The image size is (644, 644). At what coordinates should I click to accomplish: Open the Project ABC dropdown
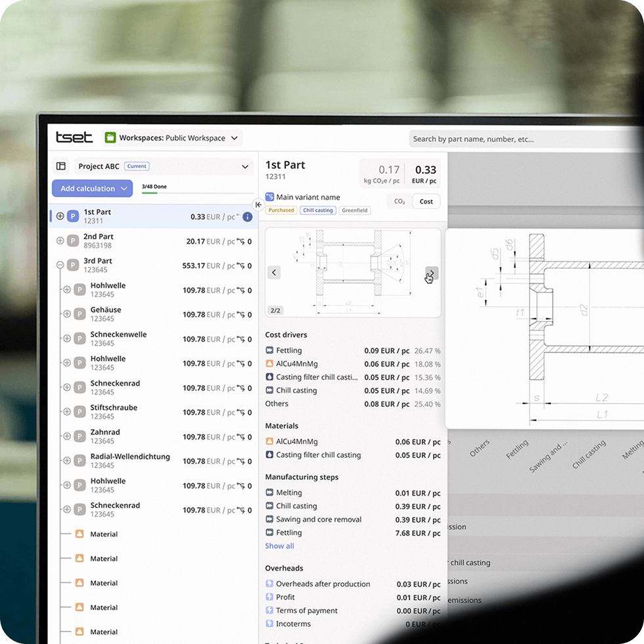click(x=164, y=166)
